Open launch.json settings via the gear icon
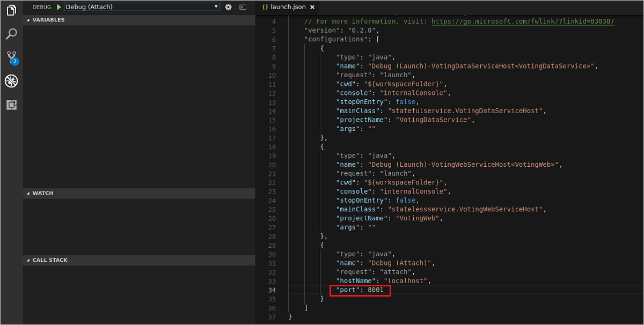Viewport: 644px width, 325px height. coord(229,7)
